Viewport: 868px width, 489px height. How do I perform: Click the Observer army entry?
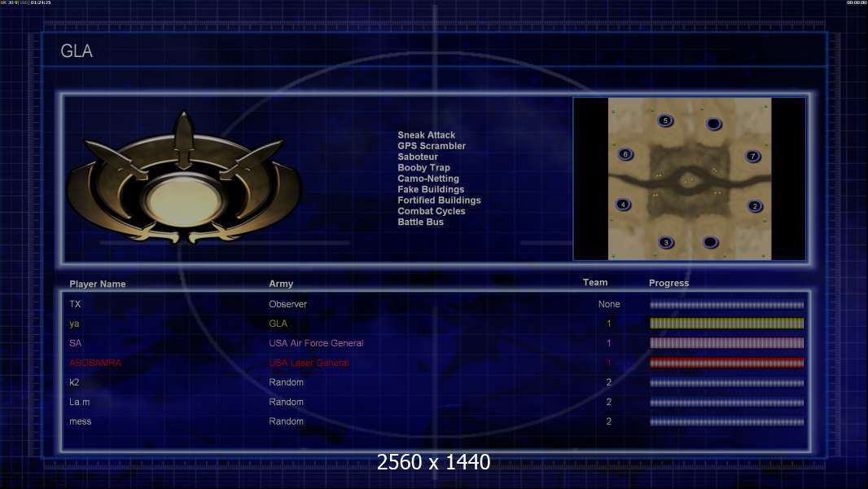tap(287, 304)
